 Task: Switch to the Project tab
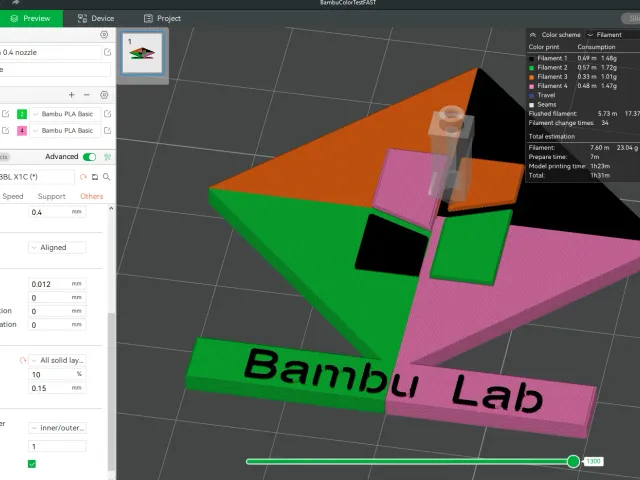(162, 18)
